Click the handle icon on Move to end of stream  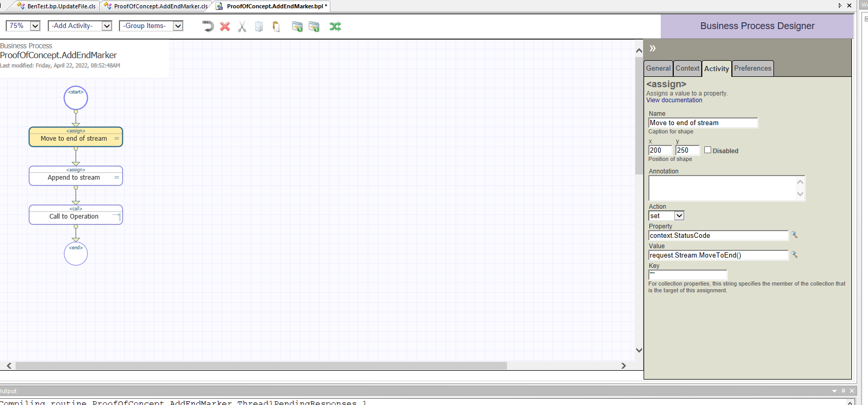(117, 139)
